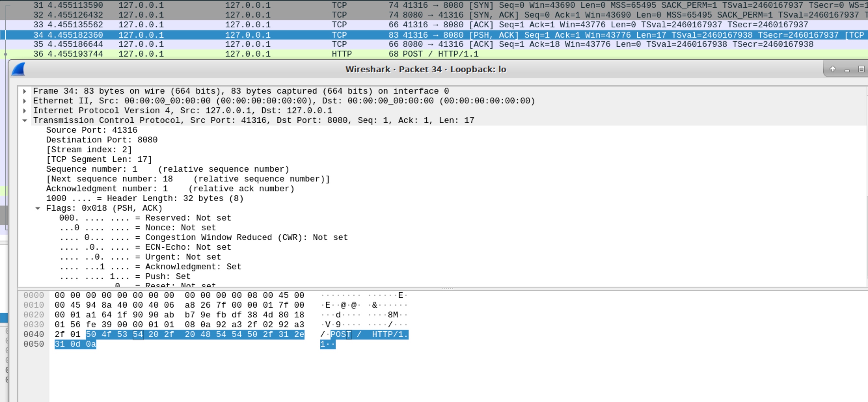Expand the Frame 34 tree node

25,91
